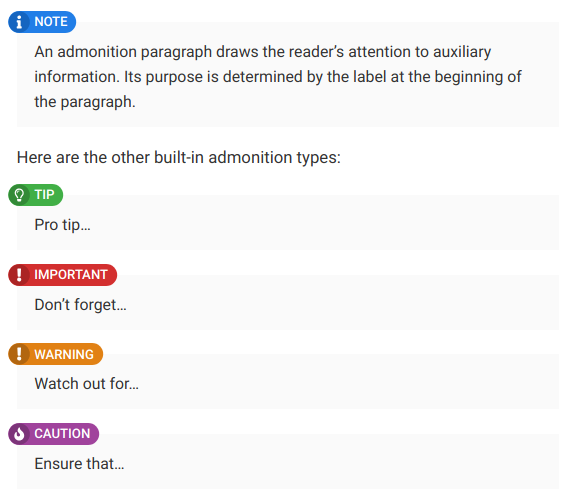The width and height of the screenshot is (575, 497).
Task: Click the 'Don't forget…' text
Action: point(80,305)
